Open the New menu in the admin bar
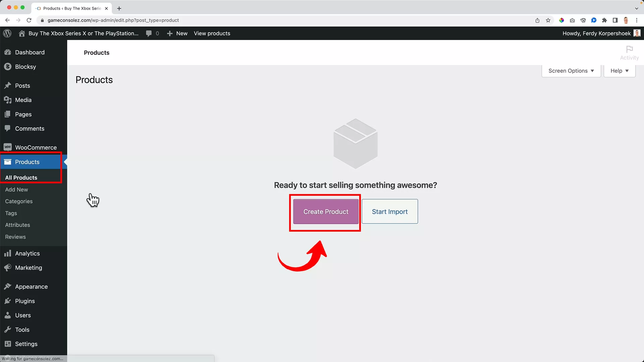 177,33
